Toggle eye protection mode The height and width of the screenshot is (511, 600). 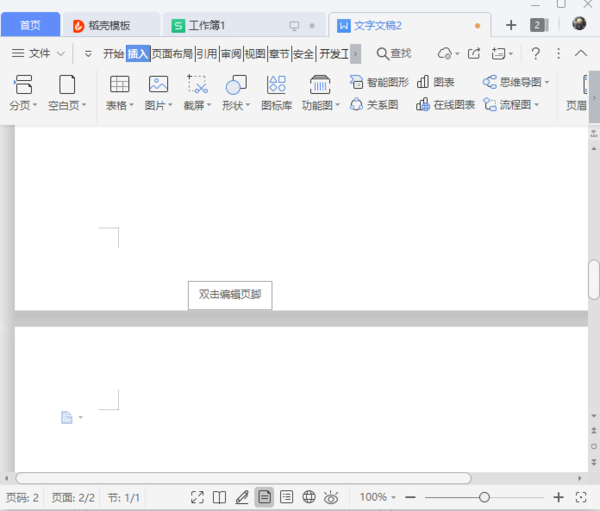click(331, 497)
